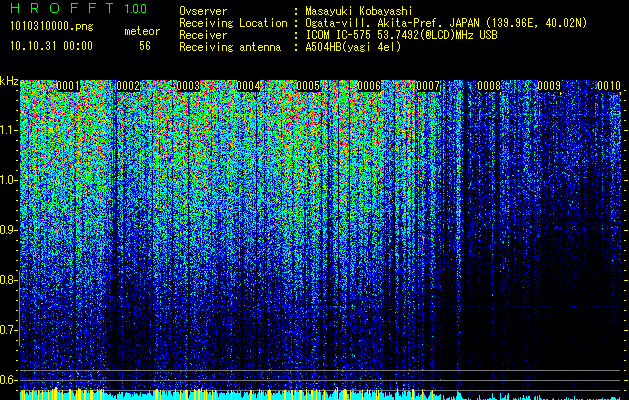Click the 0002 minute marker
This screenshot has width=629, height=400.
tap(128, 86)
